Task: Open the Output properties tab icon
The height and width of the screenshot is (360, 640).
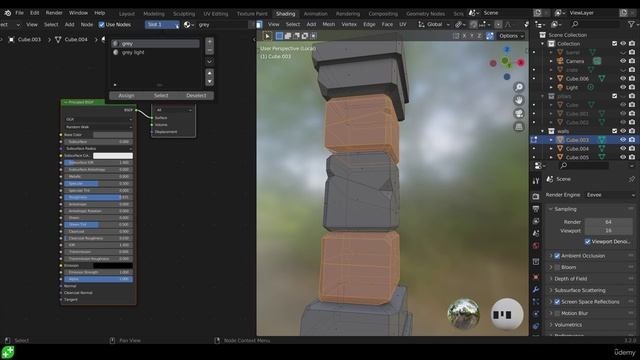Action: click(x=536, y=209)
